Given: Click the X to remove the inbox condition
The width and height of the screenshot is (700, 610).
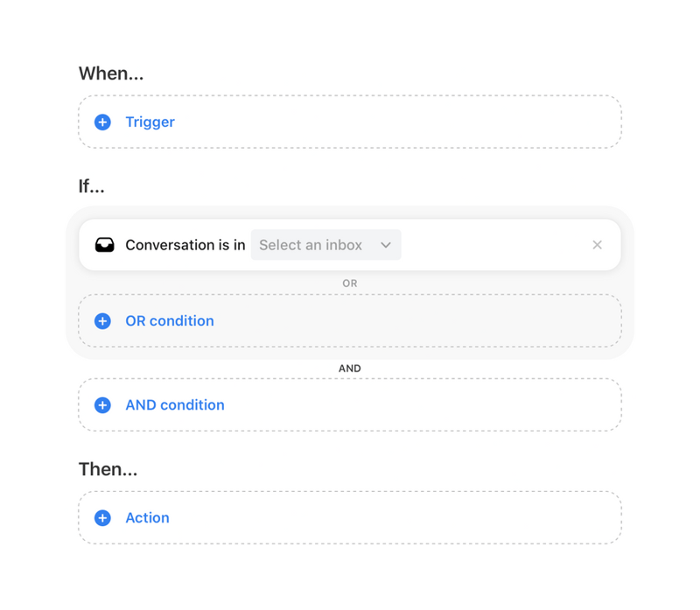Looking at the screenshot, I should pyautogui.click(x=598, y=244).
